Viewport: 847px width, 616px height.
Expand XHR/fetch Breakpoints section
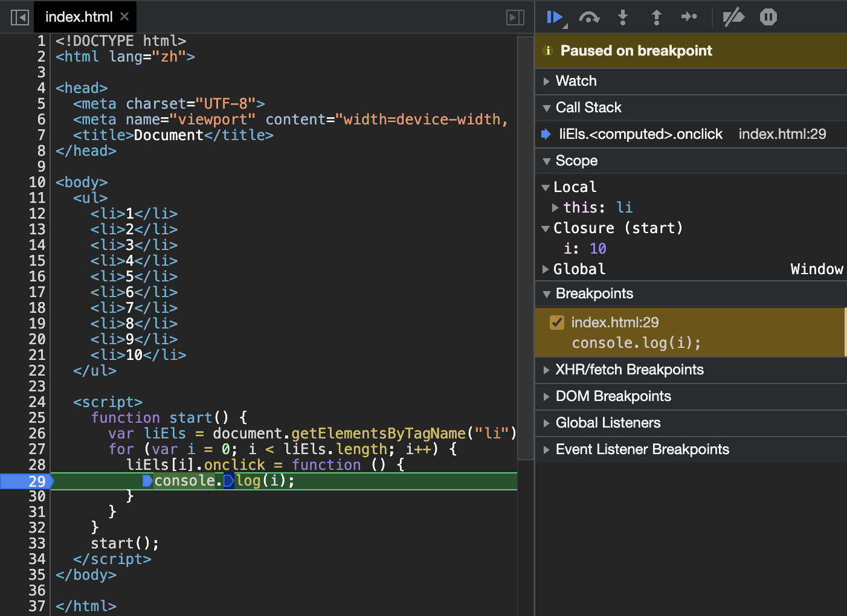(x=546, y=370)
